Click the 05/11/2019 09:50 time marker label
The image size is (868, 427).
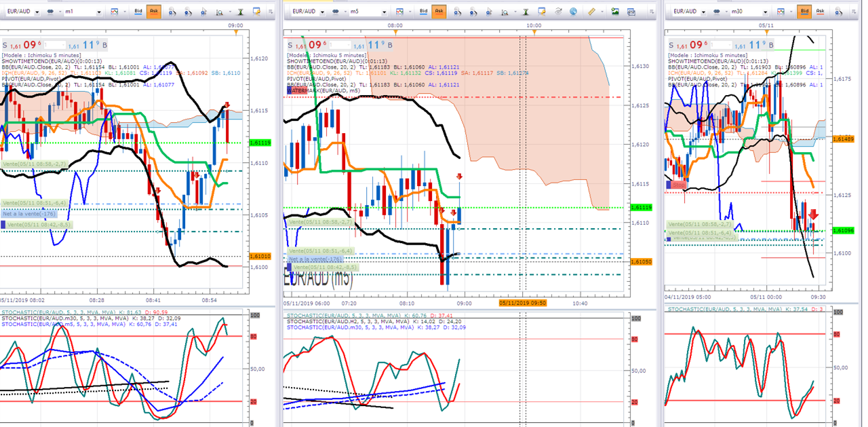[x=524, y=303]
